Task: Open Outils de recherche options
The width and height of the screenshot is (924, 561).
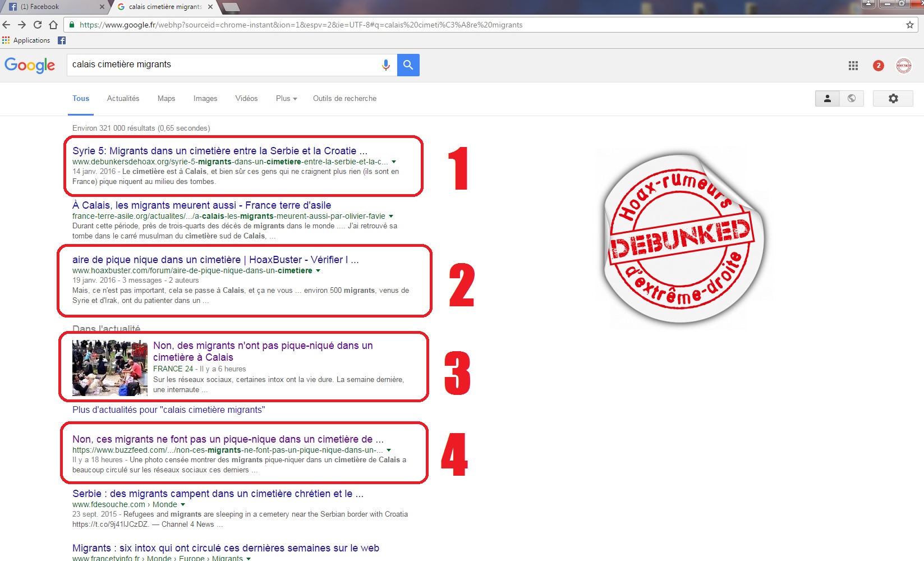Action: (344, 98)
